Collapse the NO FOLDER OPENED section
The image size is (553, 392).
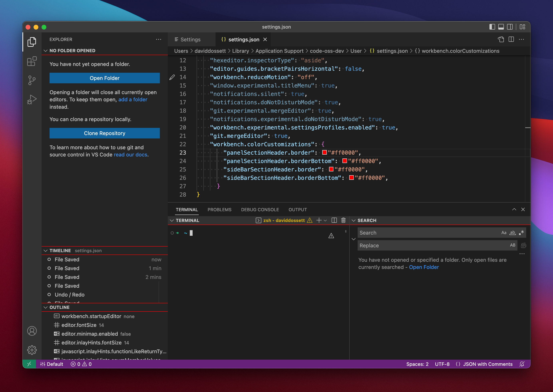[45, 51]
